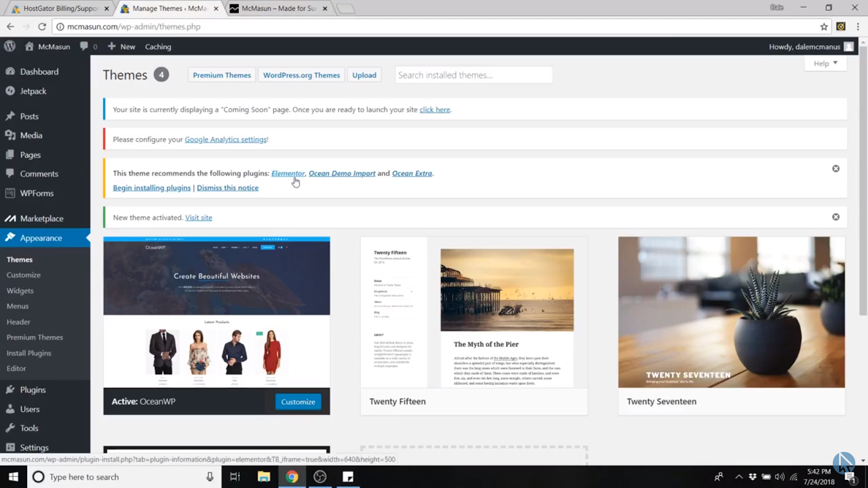Screen dimensions: 868x488
Task: Click the OceanWP theme screenshot
Action: tap(216, 312)
